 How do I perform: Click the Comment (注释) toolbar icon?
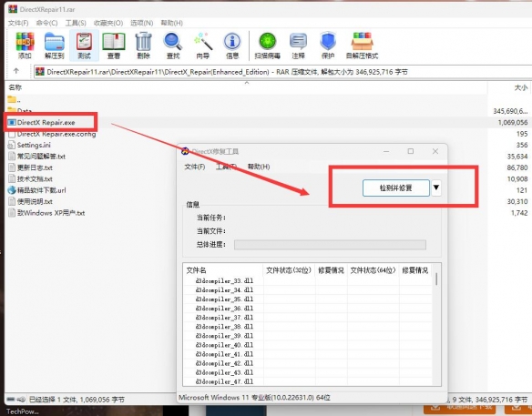coord(298,46)
